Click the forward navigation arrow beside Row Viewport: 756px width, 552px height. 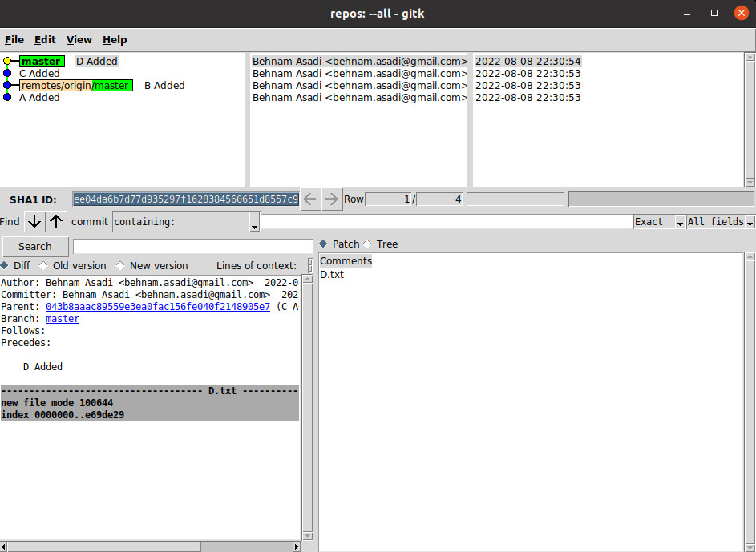click(x=332, y=199)
